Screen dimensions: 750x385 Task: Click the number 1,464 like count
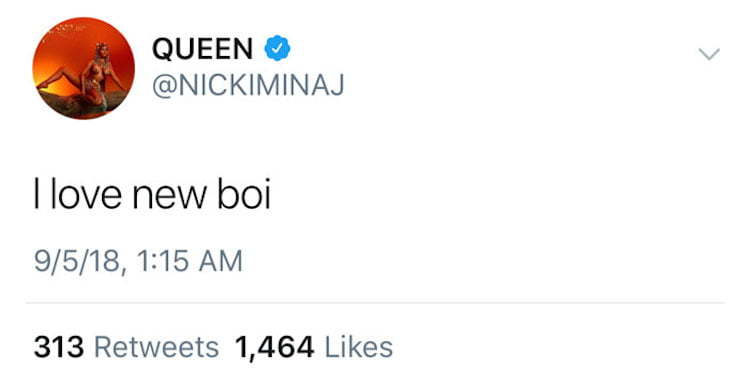275,348
